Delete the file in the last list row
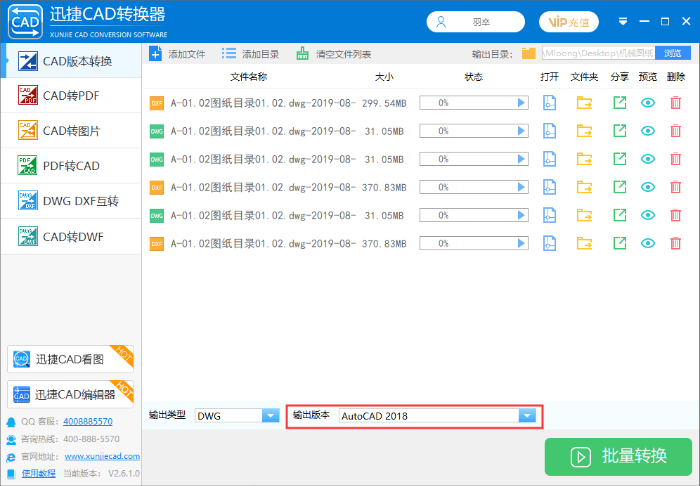 (675, 243)
